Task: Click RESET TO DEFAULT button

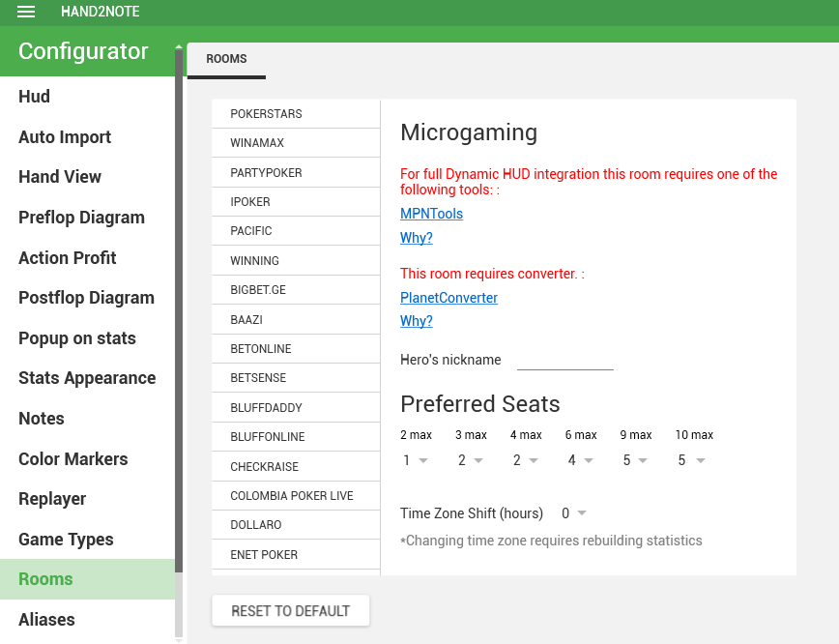Action: [291, 611]
